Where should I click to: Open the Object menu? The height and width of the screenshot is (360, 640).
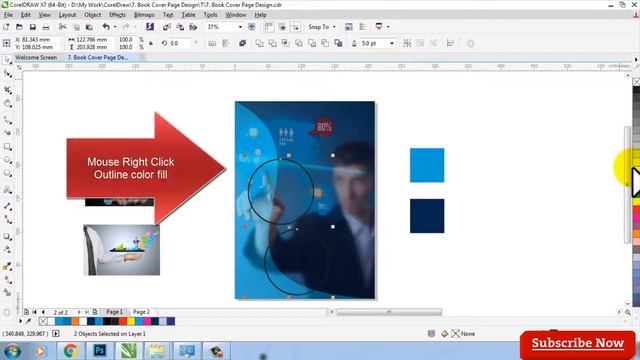tap(93, 15)
